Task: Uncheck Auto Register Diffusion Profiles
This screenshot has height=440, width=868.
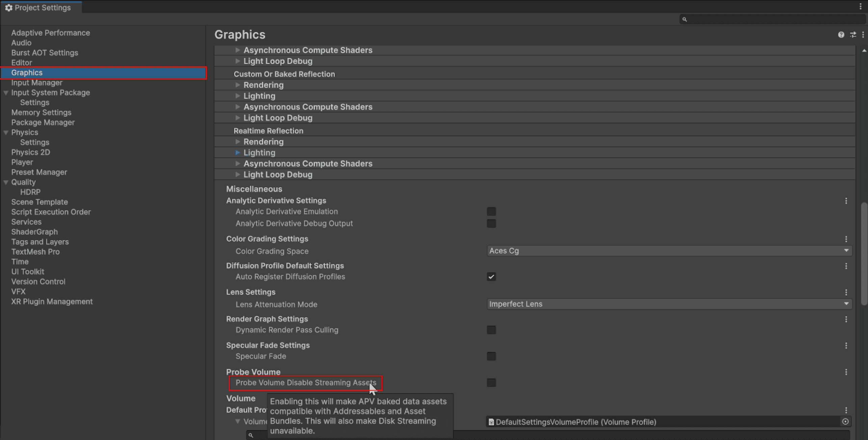Action: click(x=492, y=276)
